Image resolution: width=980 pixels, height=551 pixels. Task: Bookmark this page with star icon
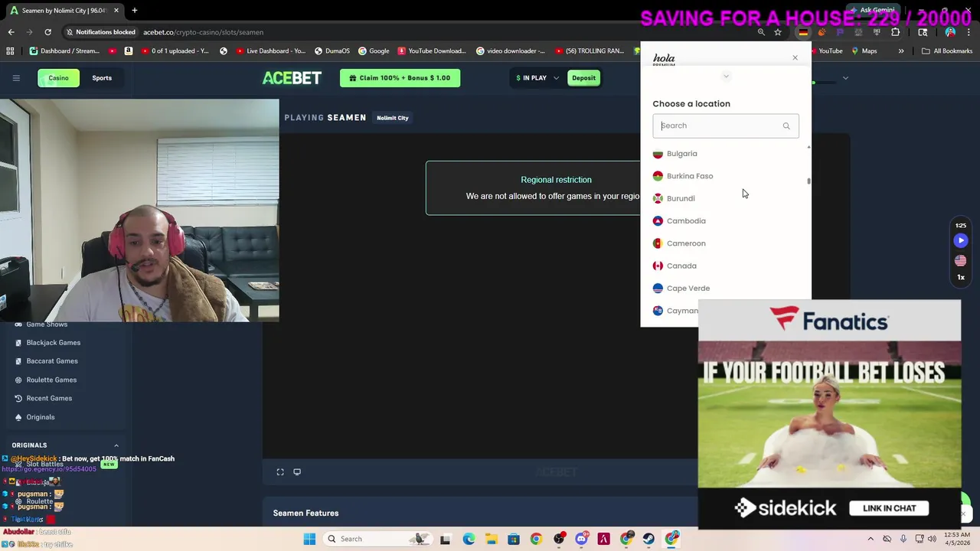pos(778,32)
